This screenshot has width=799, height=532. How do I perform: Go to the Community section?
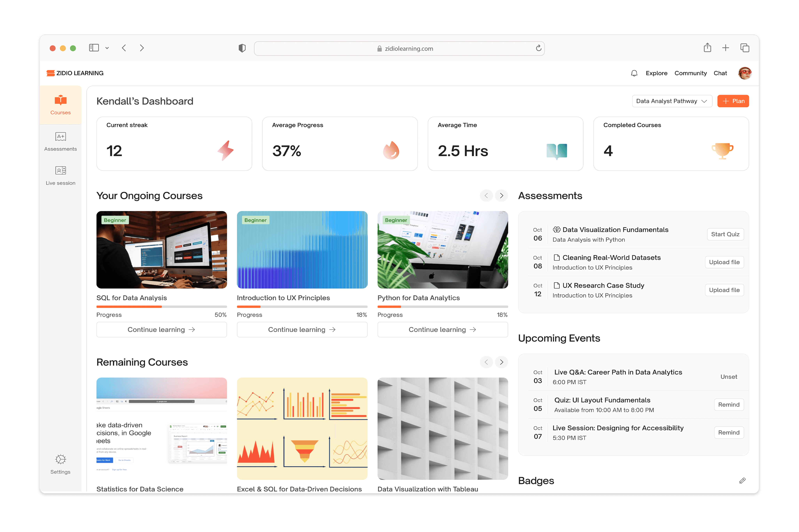point(690,73)
